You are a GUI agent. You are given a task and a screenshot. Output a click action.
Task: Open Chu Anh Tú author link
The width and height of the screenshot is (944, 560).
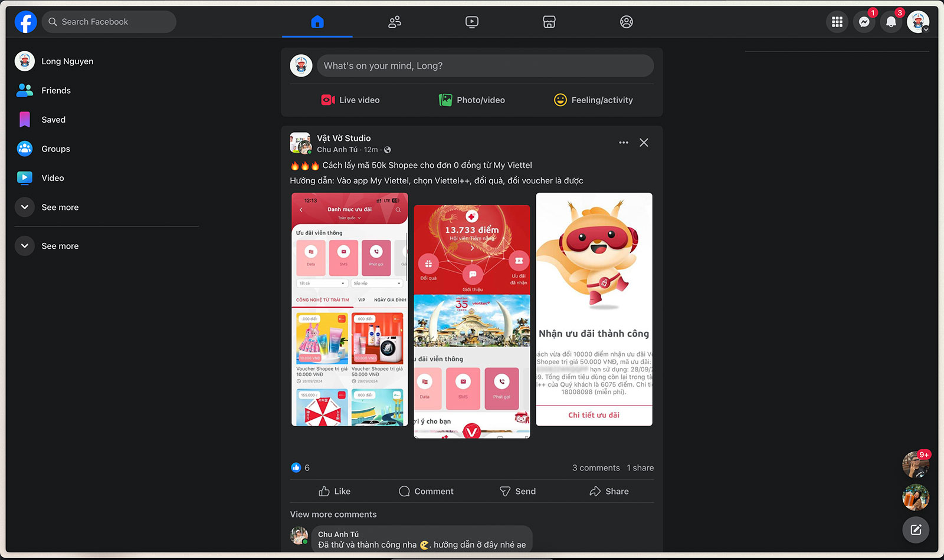pyautogui.click(x=337, y=150)
